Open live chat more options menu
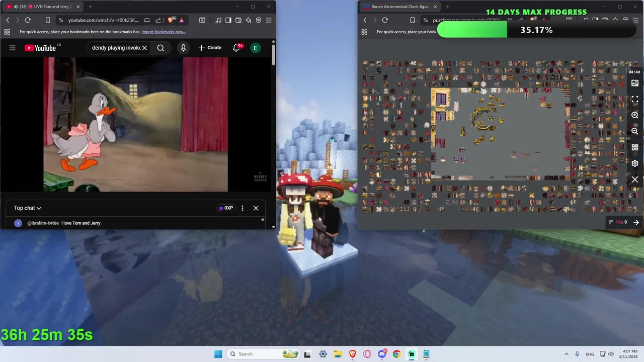Screen dimensions: 644x362 click(x=243, y=208)
